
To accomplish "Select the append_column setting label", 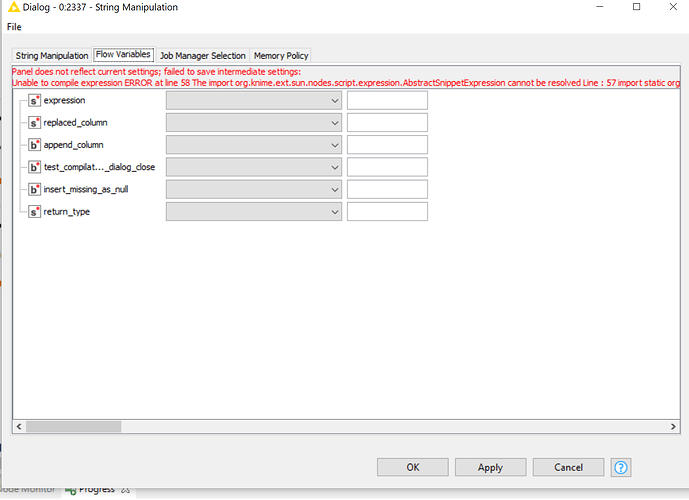I will point(73,145).
